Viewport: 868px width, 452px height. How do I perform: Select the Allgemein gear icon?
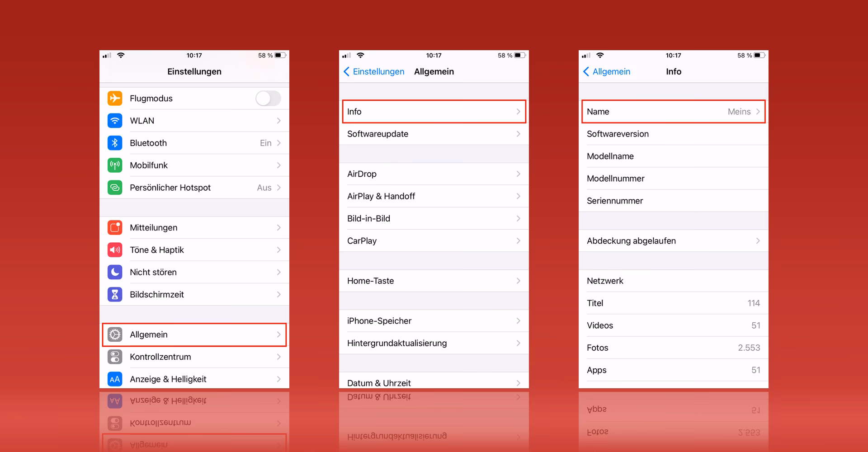[116, 334]
